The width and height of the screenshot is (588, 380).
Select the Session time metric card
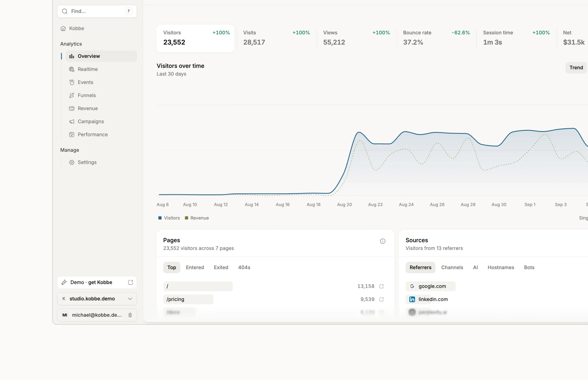tap(516, 39)
